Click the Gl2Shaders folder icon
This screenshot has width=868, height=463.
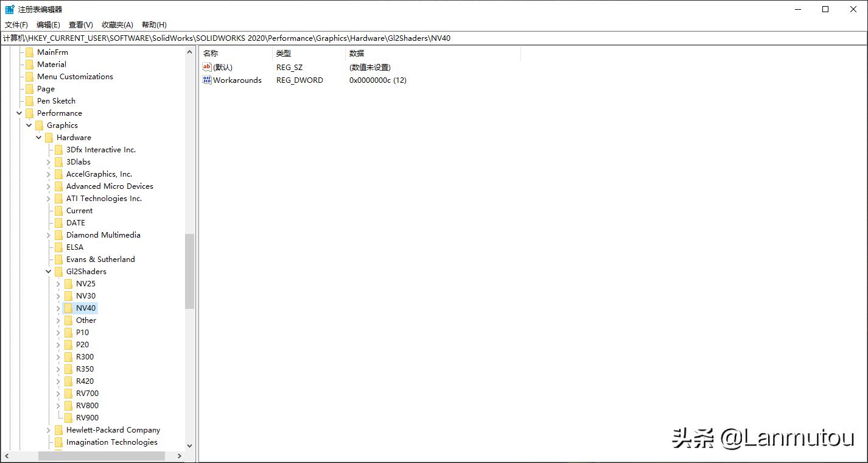[x=59, y=271]
